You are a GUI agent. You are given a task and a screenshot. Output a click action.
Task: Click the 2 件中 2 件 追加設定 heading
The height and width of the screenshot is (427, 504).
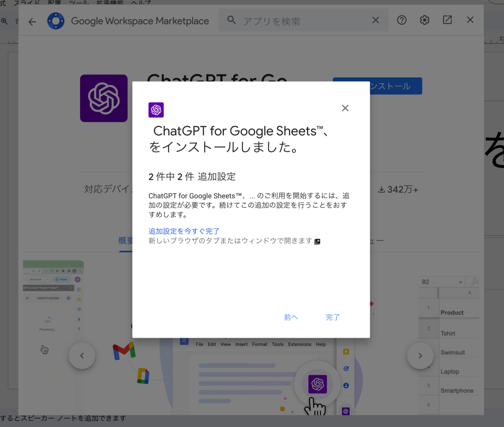click(x=192, y=177)
